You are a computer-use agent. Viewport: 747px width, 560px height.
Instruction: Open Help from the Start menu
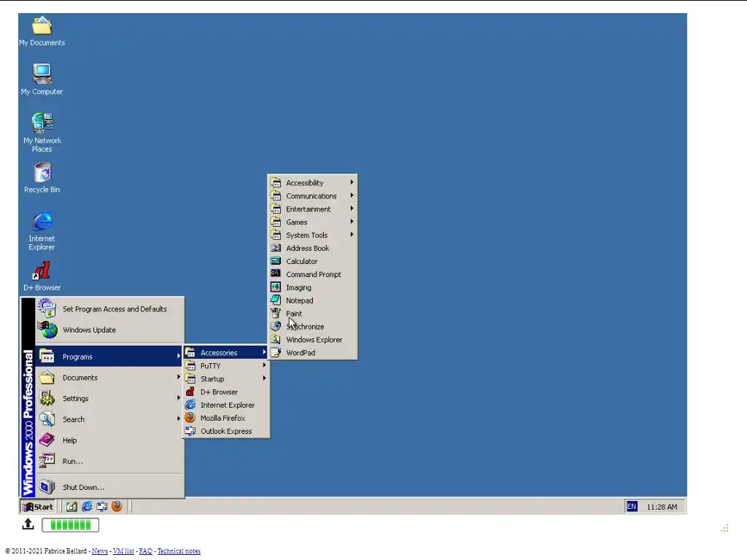coord(109,440)
